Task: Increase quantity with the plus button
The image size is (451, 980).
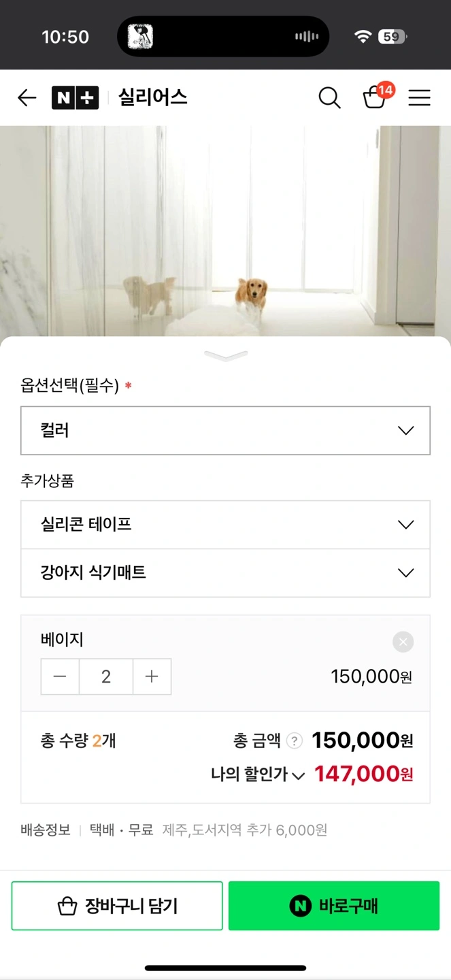Action: [152, 676]
